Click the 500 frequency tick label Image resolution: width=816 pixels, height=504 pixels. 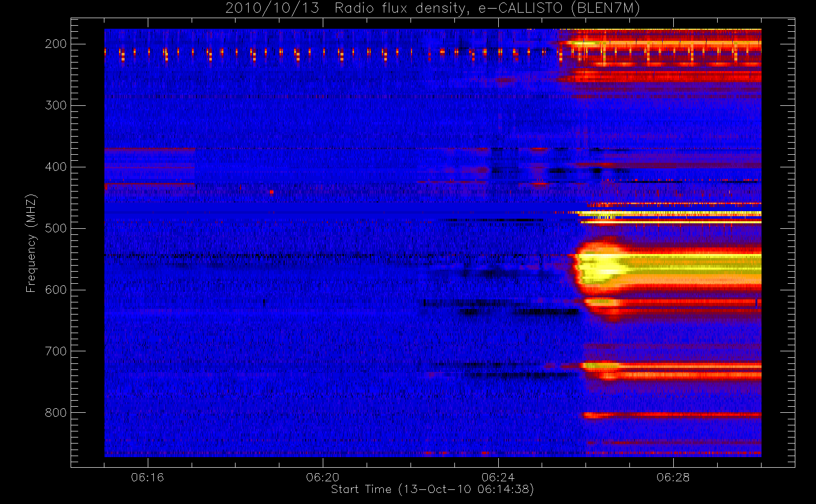point(55,228)
